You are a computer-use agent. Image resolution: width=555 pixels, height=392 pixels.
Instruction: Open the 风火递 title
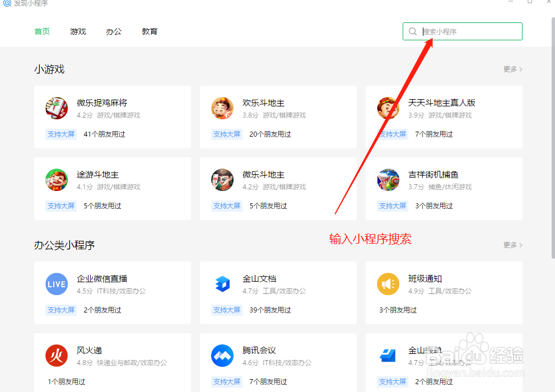[89, 351]
